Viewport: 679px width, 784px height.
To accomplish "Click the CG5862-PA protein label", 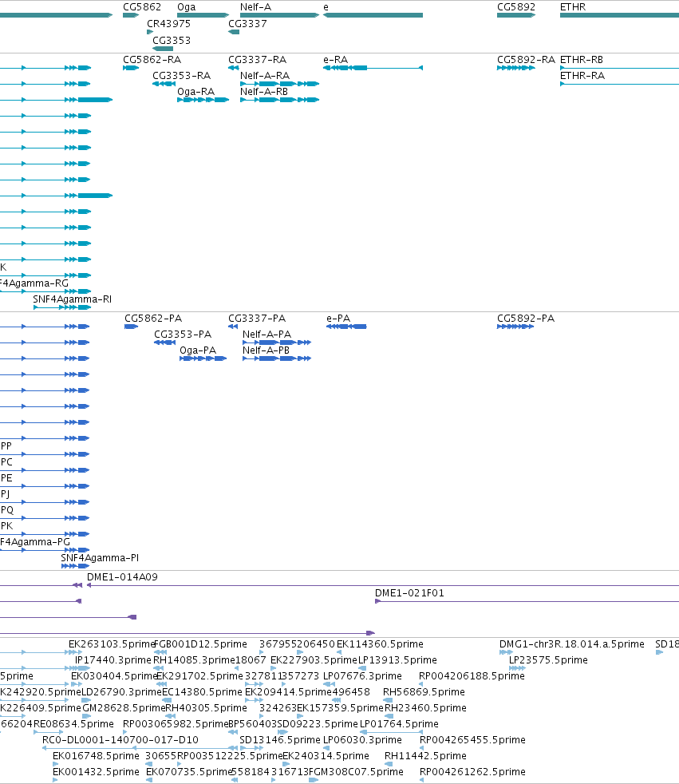I will (153, 319).
